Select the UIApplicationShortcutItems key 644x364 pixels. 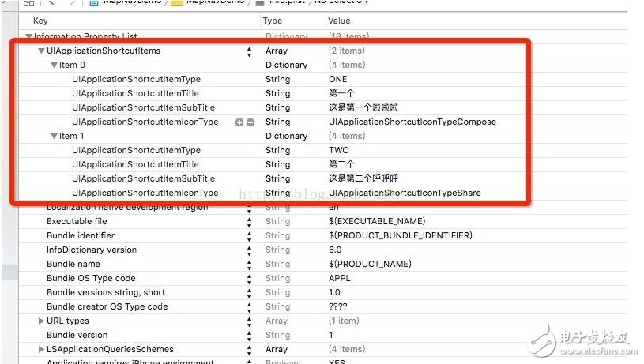(x=104, y=51)
